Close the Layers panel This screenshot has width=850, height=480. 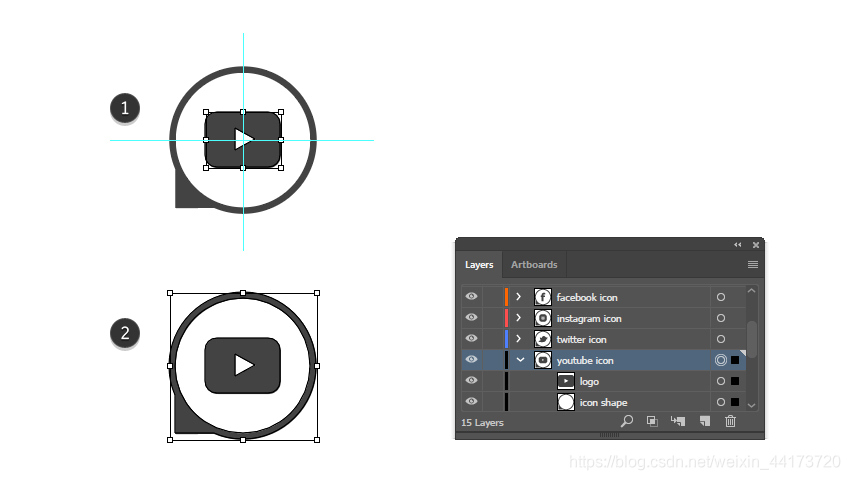coord(756,245)
